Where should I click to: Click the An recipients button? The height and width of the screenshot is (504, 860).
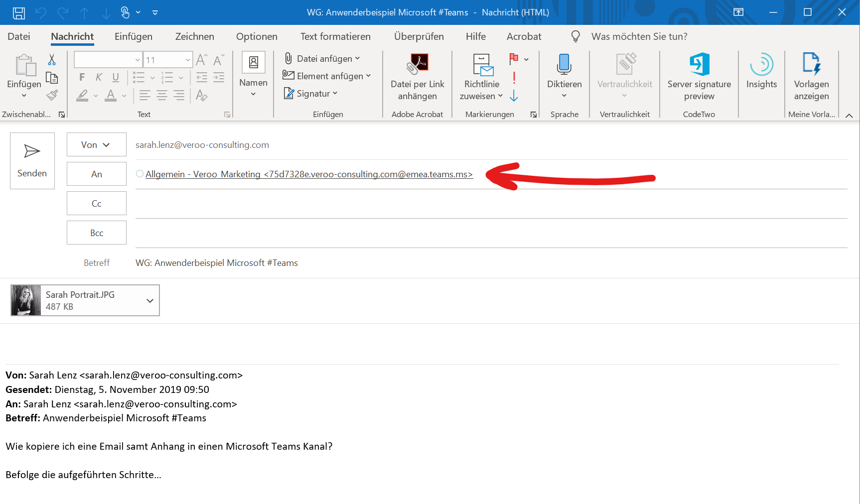click(97, 174)
